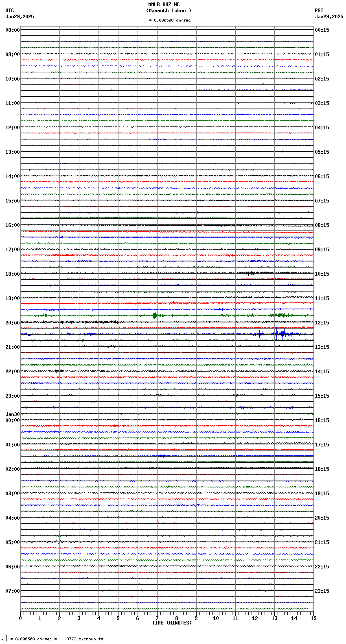The width and height of the screenshot is (346, 644).
Task: Click the 'UTC' timezone label
Action: [10, 11]
